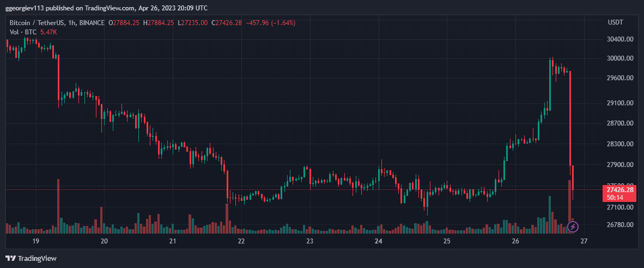This screenshot has height=268, width=644.
Task: Click the 30000.00 price axis label
Action: [619, 58]
